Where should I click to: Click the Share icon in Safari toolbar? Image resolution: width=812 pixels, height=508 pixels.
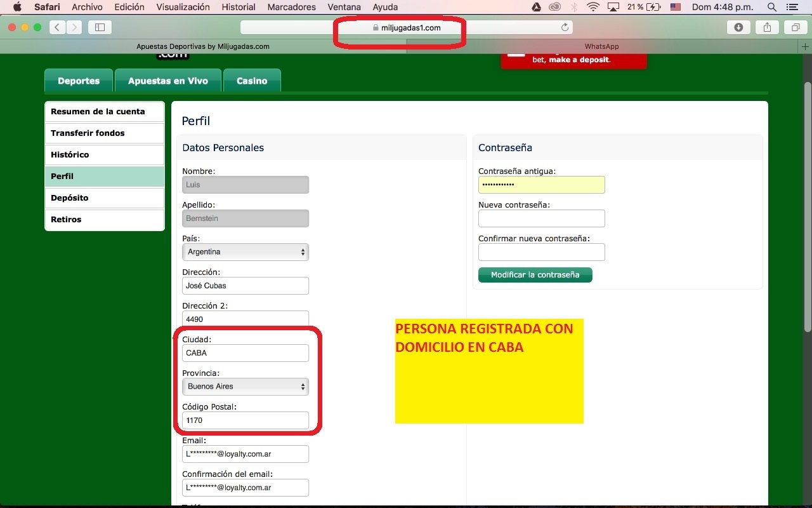[x=767, y=27]
